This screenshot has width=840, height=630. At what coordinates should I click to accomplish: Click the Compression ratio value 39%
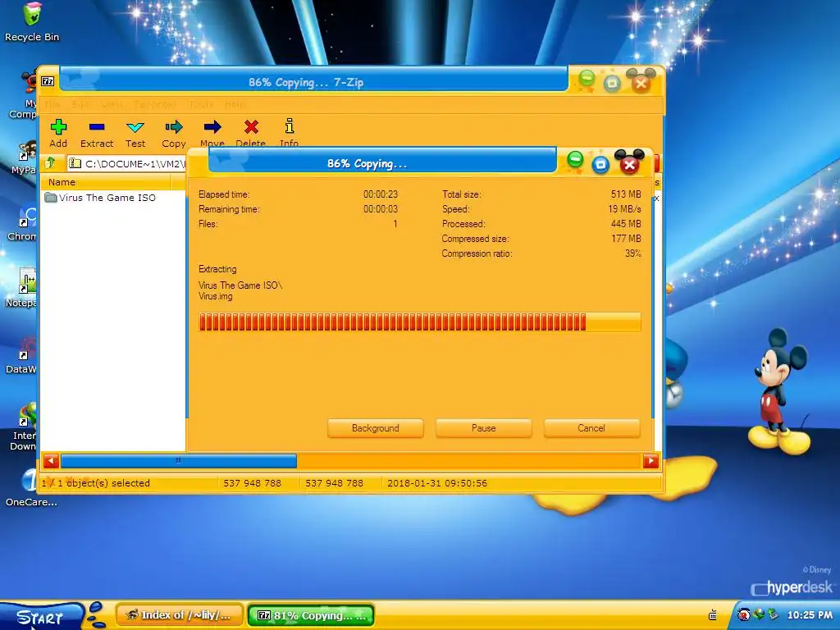[x=632, y=253]
